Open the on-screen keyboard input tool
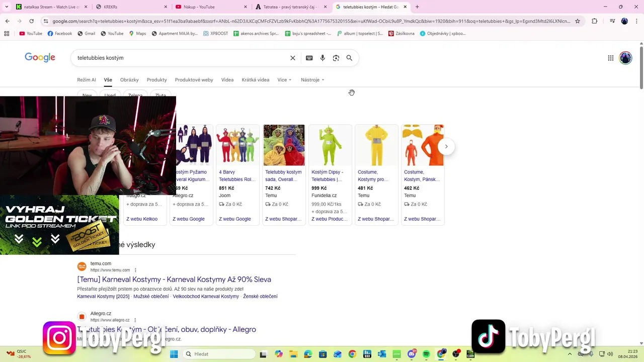Viewport: 644px width, 362px height. point(309,58)
